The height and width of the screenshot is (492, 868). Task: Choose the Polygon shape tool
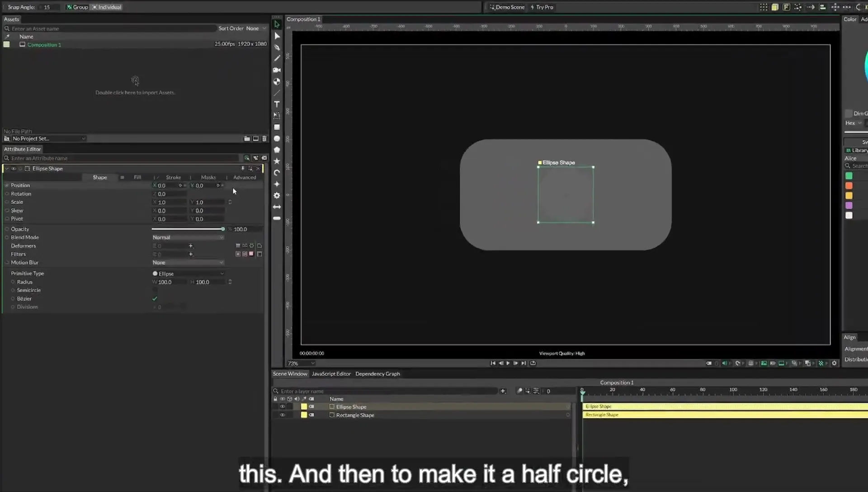(277, 150)
